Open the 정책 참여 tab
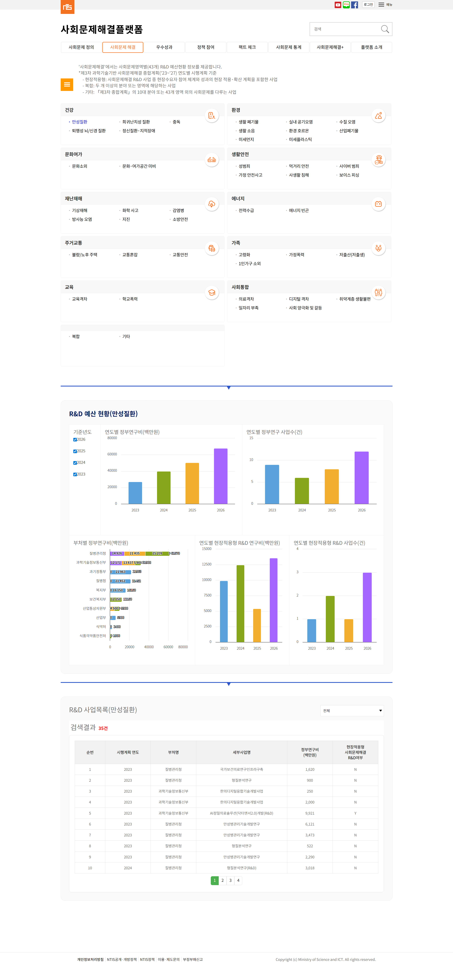The width and height of the screenshot is (453, 980). (x=206, y=47)
